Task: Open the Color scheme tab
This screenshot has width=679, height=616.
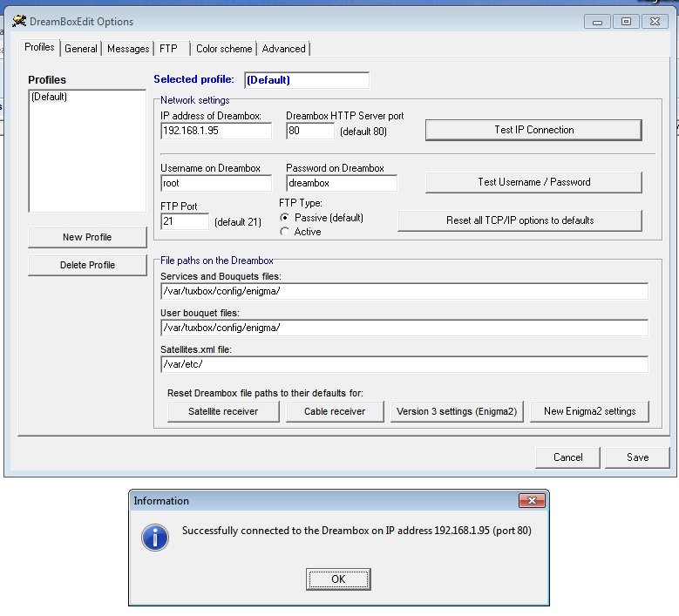Action: [x=224, y=49]
